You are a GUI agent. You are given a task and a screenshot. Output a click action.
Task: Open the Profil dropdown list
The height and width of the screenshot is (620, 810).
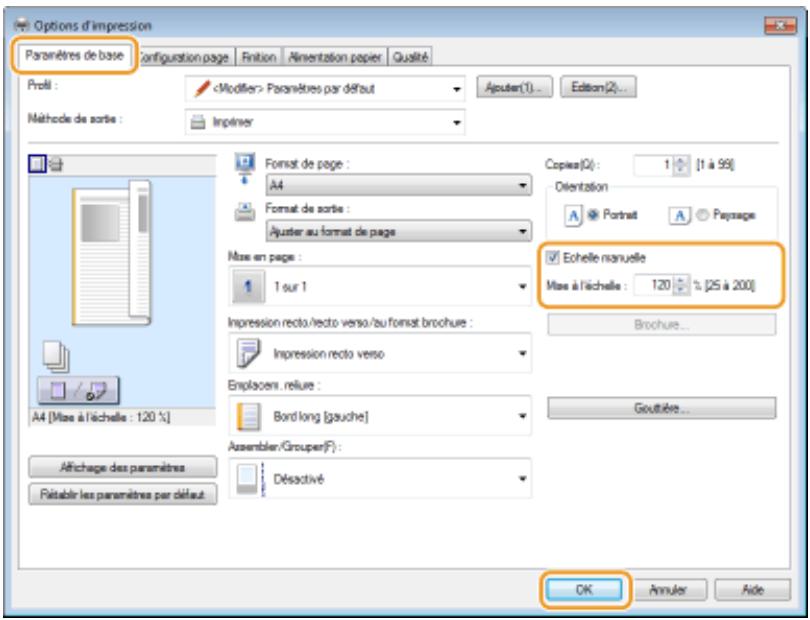[x=325, y=89]
